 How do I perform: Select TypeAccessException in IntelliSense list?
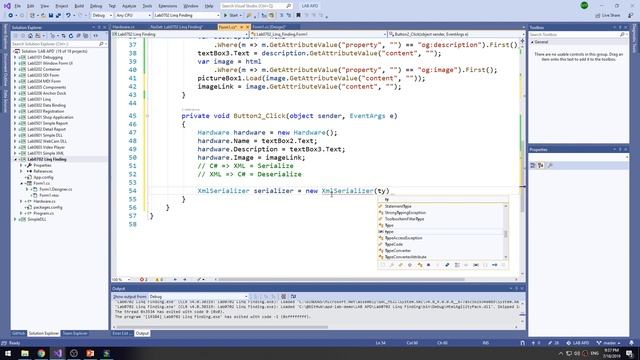[x=403, y=238]
